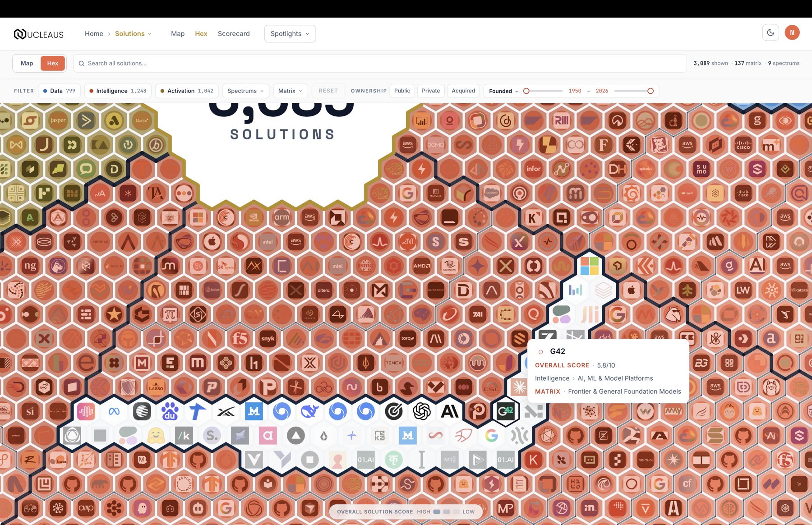Select the LASSO logo hexagon

point(156,387)
